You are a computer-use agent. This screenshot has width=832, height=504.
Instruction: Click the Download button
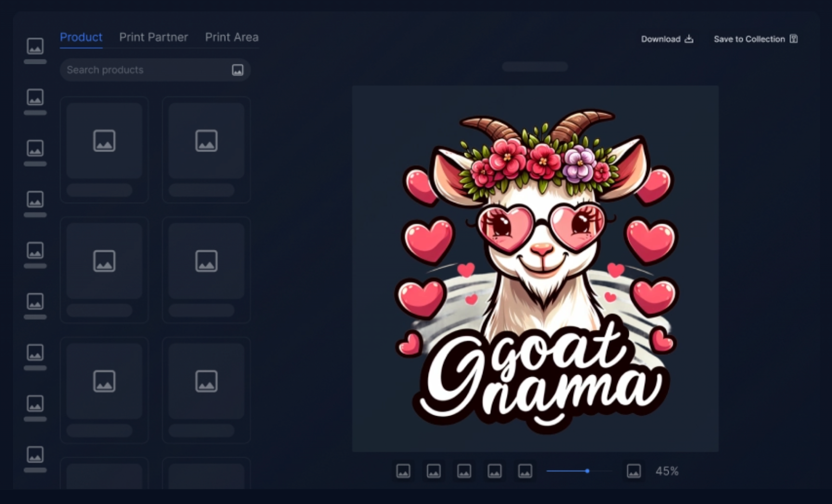[x=667, y=39]
